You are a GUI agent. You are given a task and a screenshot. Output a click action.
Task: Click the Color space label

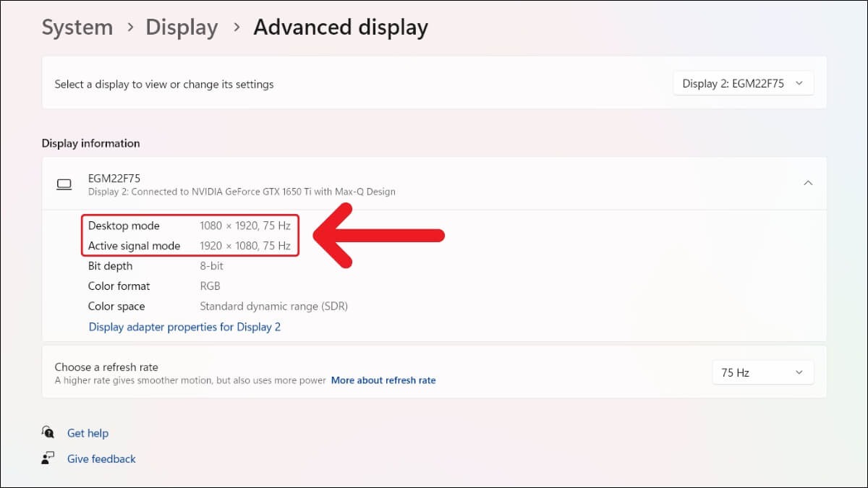tap(116, 307)
